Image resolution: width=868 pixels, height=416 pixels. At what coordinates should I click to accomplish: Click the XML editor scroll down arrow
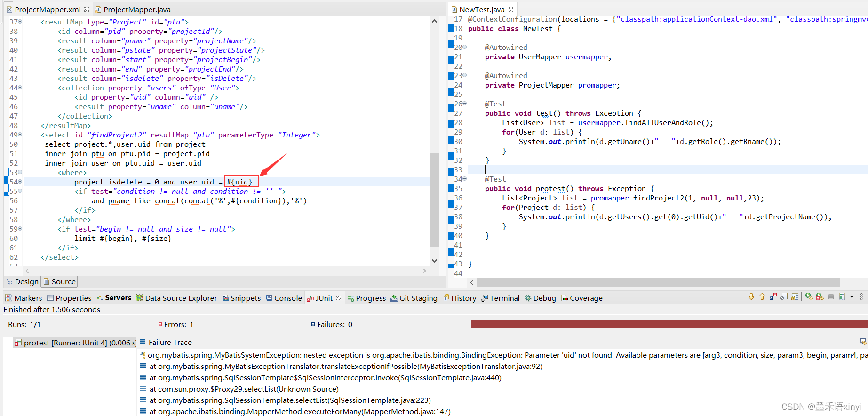point(434,261)
